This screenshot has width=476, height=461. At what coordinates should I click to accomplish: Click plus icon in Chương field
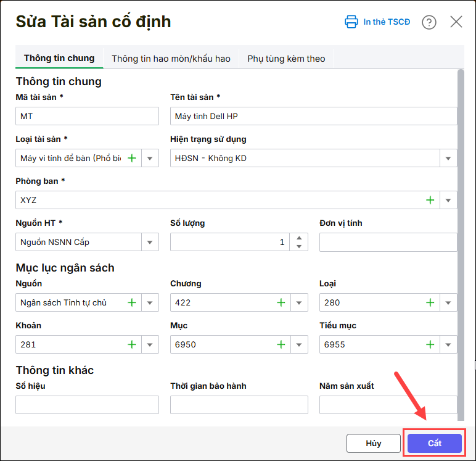[281, 303]
